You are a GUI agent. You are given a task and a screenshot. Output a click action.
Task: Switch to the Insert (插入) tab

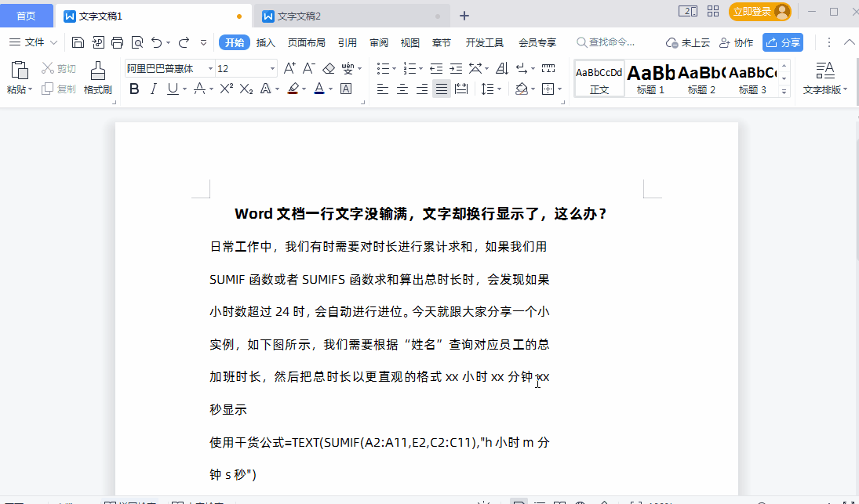coord(266,42)
